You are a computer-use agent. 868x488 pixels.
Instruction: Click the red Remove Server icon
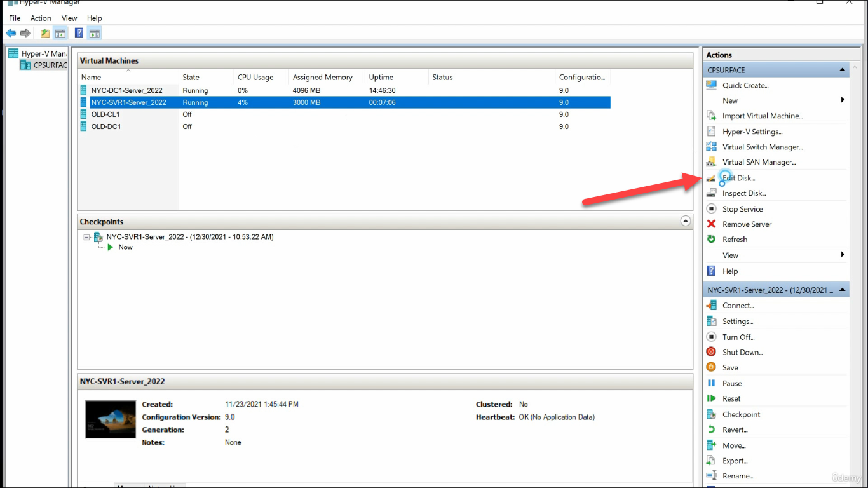click(x=712, y=224)
